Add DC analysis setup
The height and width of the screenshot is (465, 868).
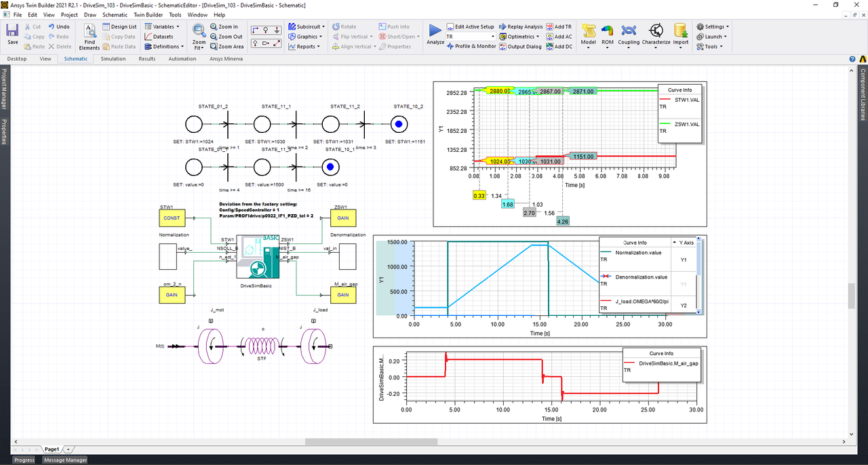[x=559, y=47]
